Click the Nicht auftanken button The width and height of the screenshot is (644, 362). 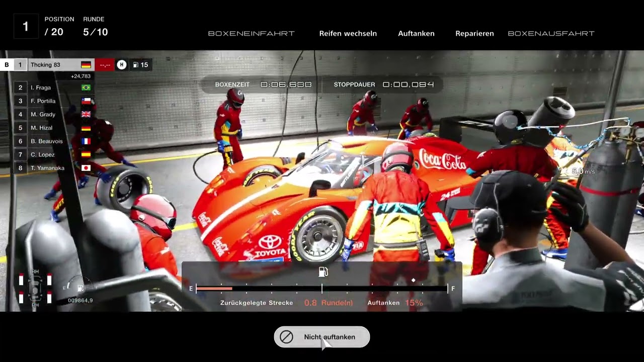click(x=322, y=337)
